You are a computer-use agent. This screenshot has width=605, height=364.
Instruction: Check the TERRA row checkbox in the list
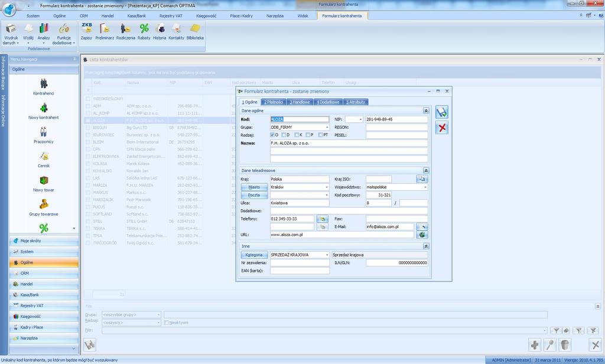(88, 229)
